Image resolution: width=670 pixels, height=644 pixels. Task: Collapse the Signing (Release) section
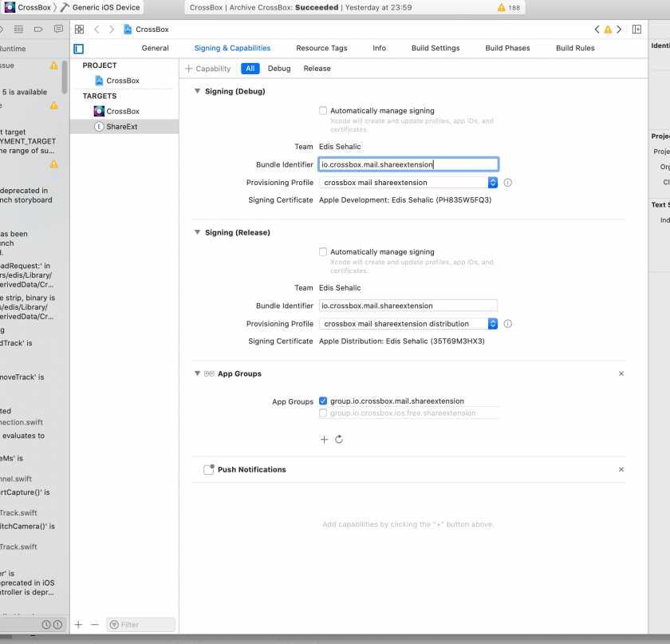(197, 232)
